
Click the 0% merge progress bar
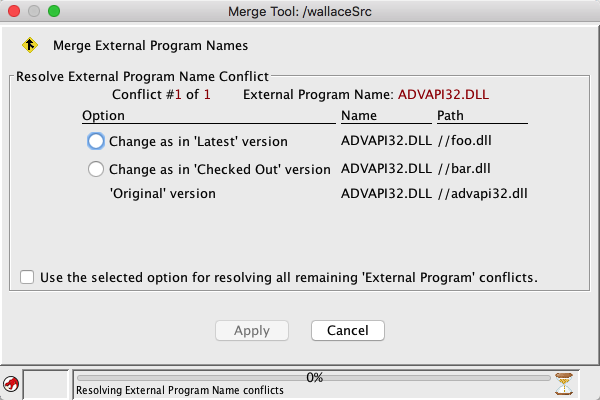pyautogui.click(x=314, y=378)
